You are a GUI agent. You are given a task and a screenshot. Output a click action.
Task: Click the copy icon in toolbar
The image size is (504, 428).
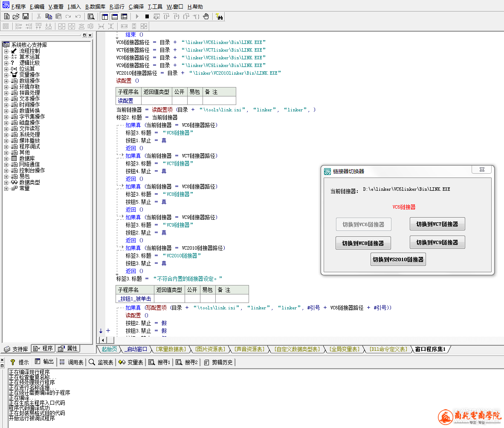point(49,16)
